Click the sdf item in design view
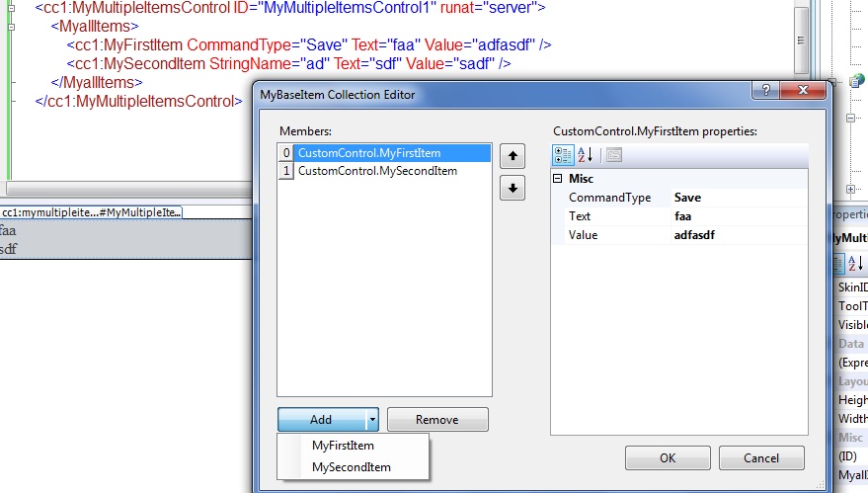The height and width of the screenshot is (493, 868). [8, 249]
